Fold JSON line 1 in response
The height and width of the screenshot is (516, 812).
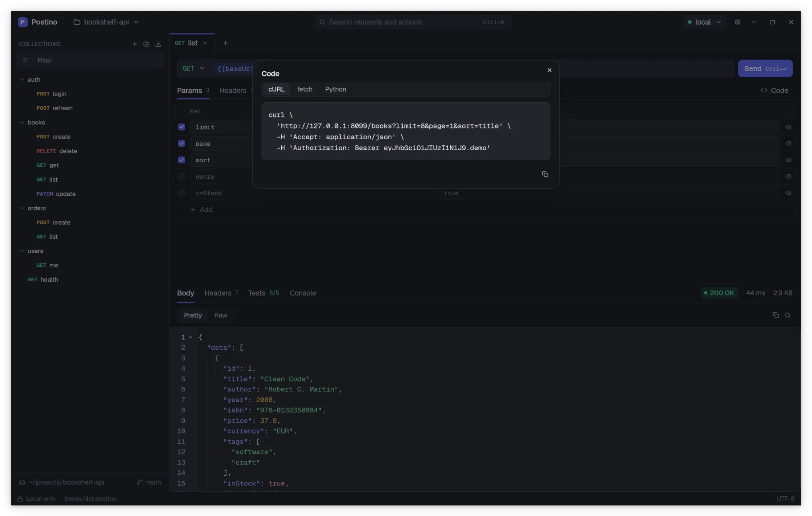tap(190, 337)
